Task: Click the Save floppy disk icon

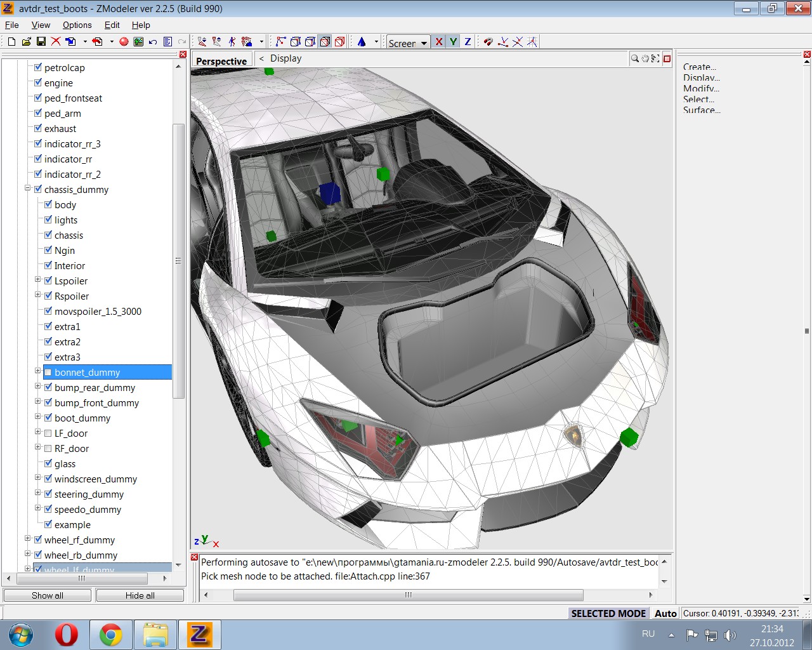Action: point(41,41)
